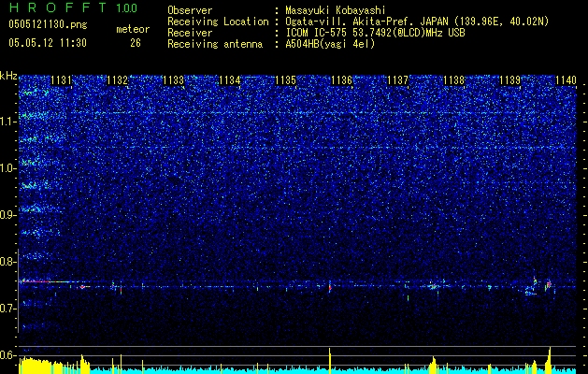Click the yellow power peak below 1140

click(550, 360)
